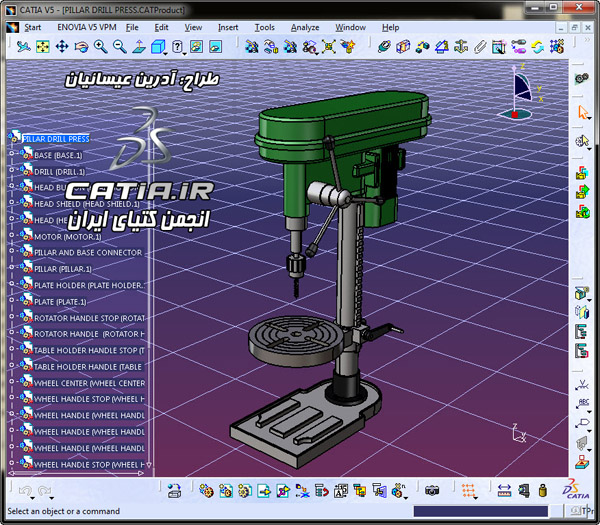Open the Edit menu
Image resolution: width=600 pixels, height=525 pixels.
click(x=161, y=28)
